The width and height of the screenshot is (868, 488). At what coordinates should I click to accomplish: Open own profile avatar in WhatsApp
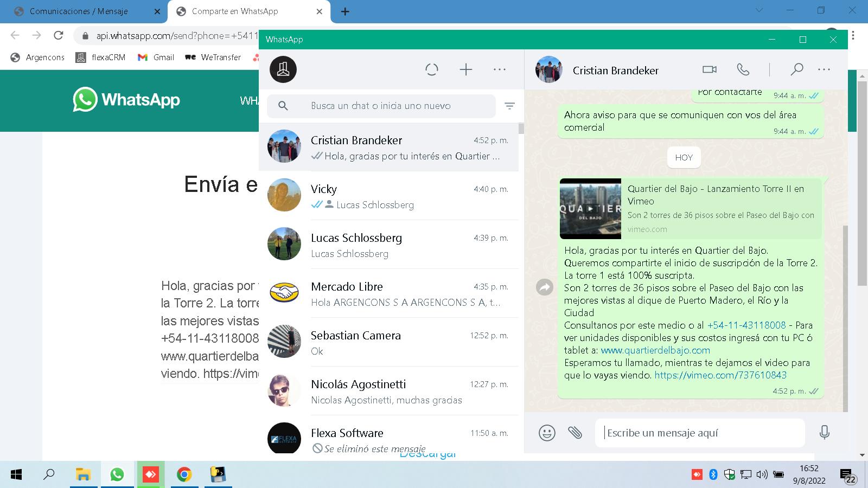pyautogui.click(x=283, y=69)
